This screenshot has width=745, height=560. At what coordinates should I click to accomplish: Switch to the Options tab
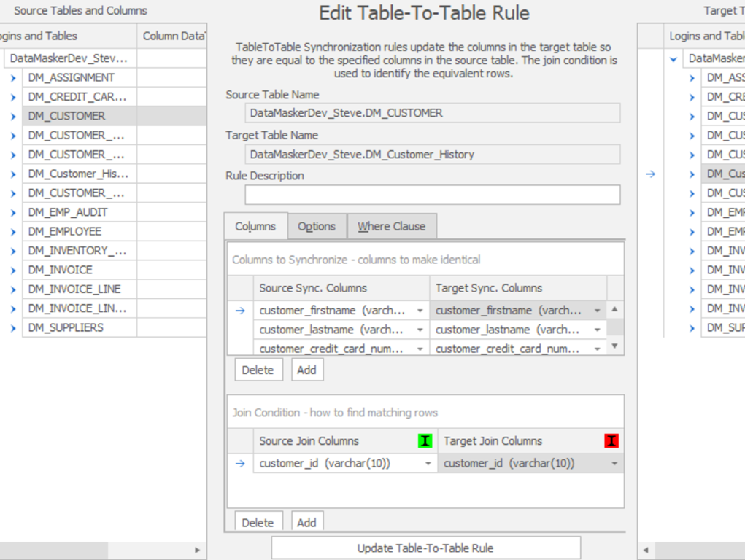click(x=317, y=226)
